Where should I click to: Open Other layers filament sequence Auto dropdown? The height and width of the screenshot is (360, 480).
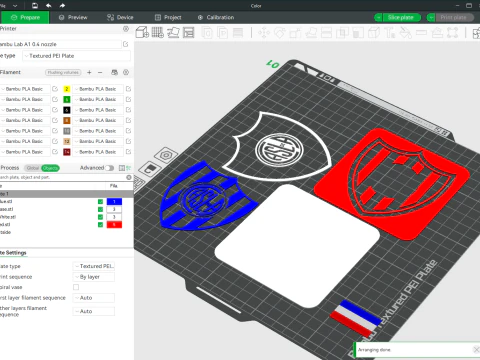click(x=94, y=311)
